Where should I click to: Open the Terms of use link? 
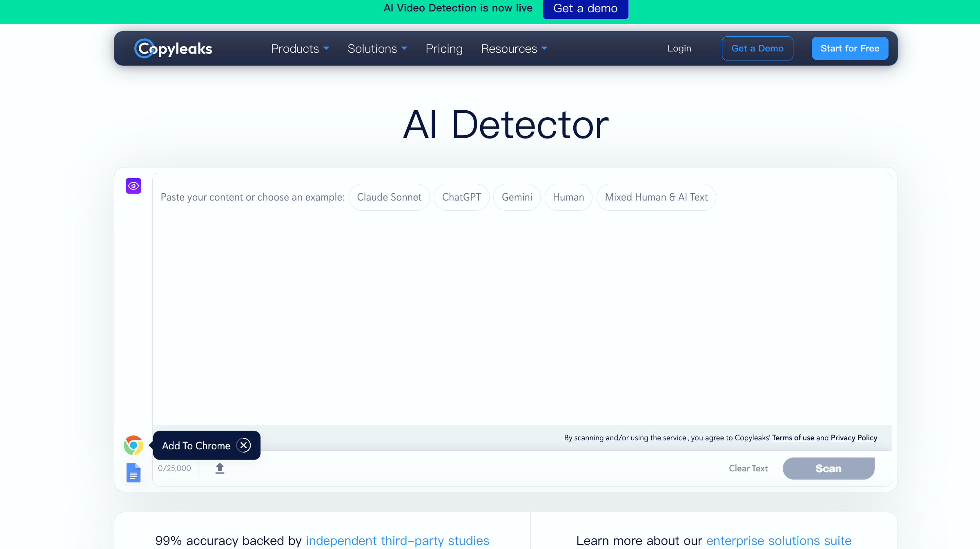pyautogui.click(x=793, y=438)
